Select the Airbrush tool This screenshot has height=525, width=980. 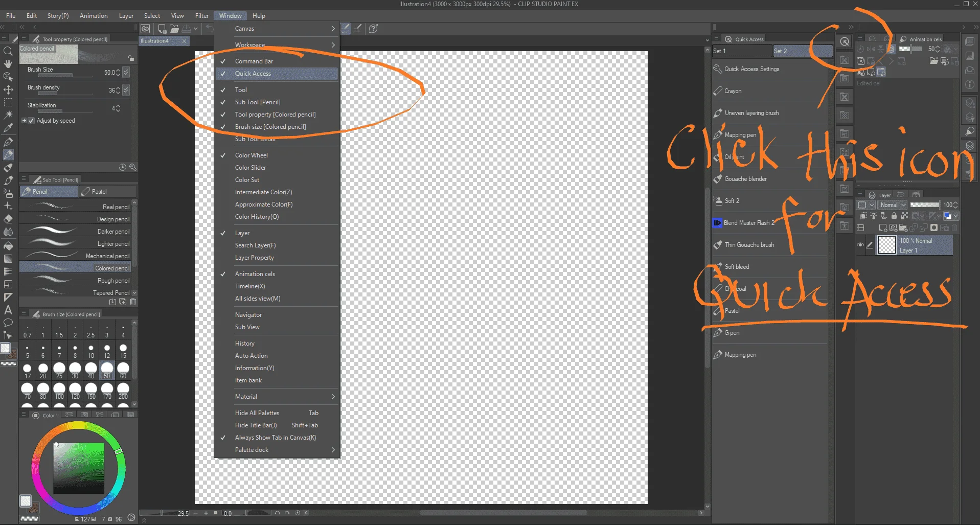coord(8,193)
